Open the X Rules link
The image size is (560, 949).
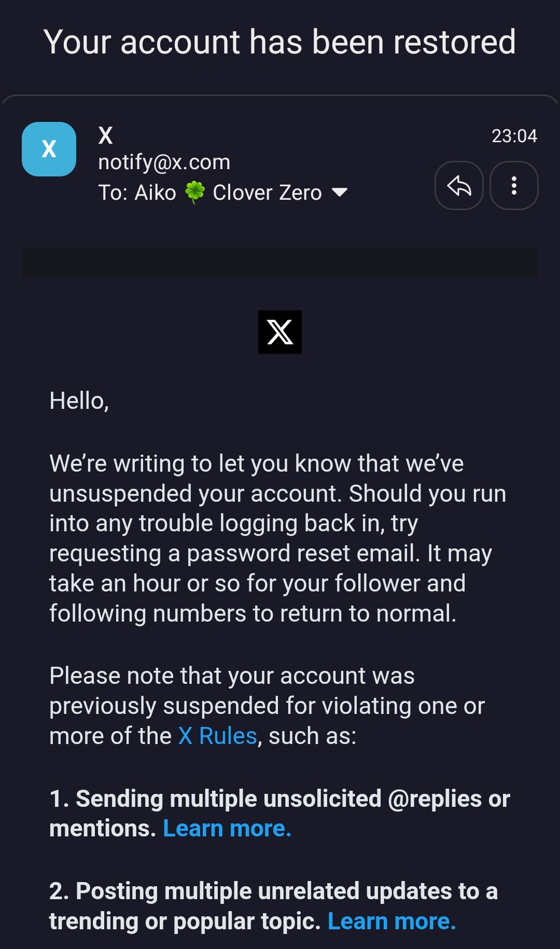[x=218, y=736]
